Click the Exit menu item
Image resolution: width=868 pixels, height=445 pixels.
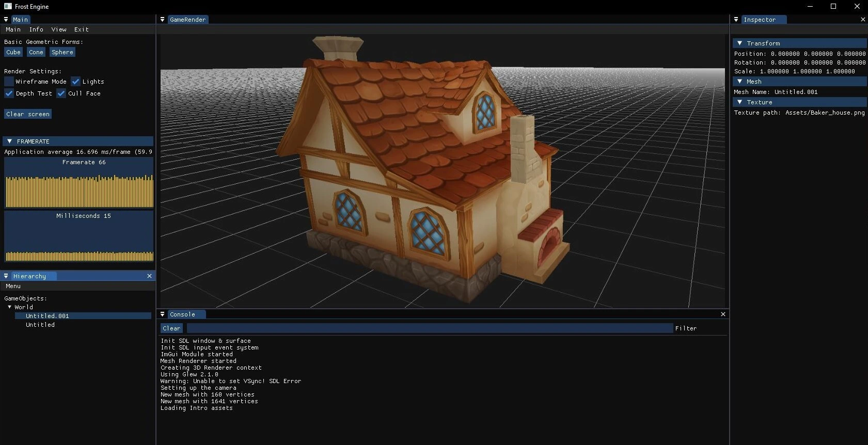point(82,29)
